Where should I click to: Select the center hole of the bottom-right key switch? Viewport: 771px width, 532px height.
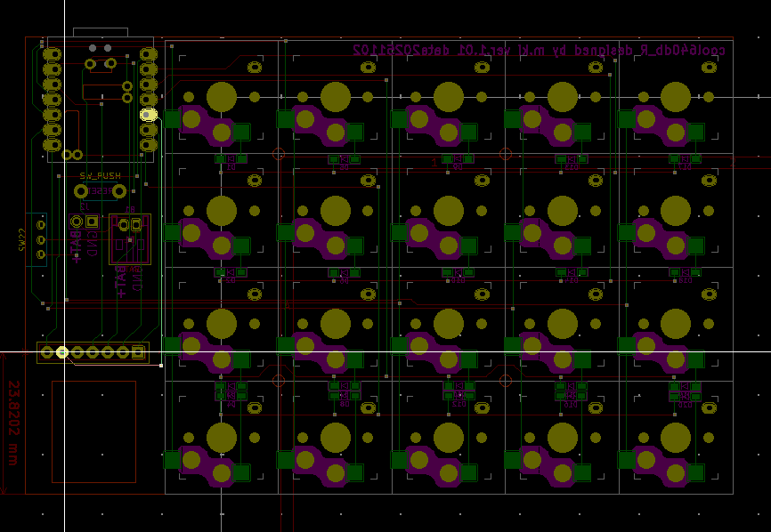[x=676, y=438]
